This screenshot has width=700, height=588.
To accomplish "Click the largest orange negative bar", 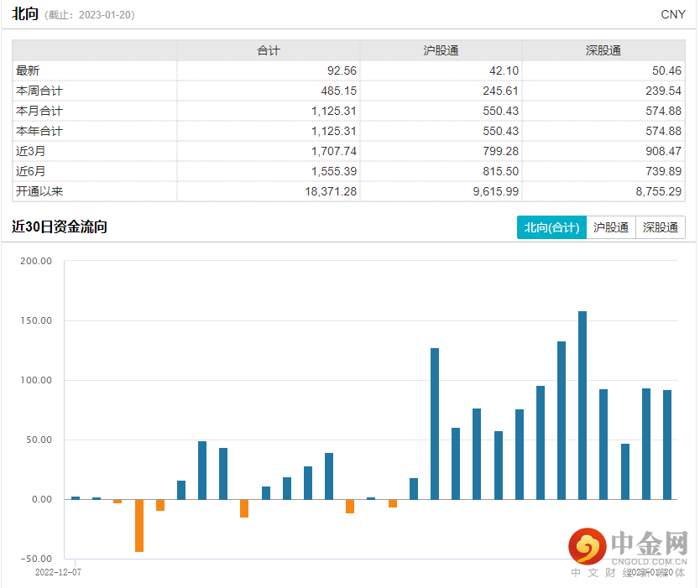I will point(139,525).
